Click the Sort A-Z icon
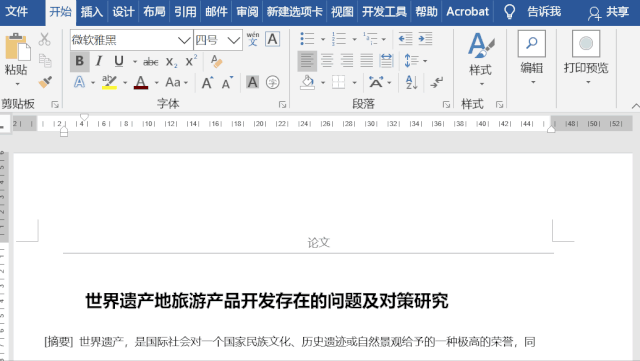The height and width of the screenshot is (361, 640). [411, 82]
